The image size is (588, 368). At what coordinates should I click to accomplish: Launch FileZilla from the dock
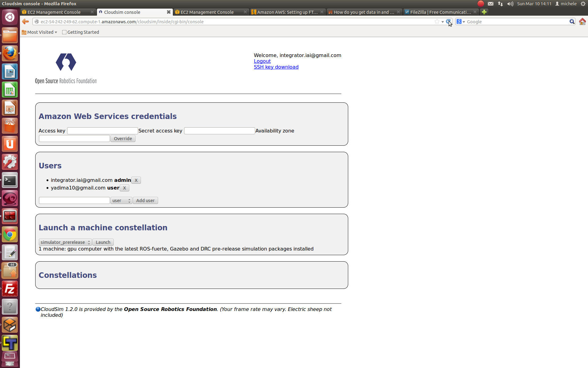coord(9,288)
